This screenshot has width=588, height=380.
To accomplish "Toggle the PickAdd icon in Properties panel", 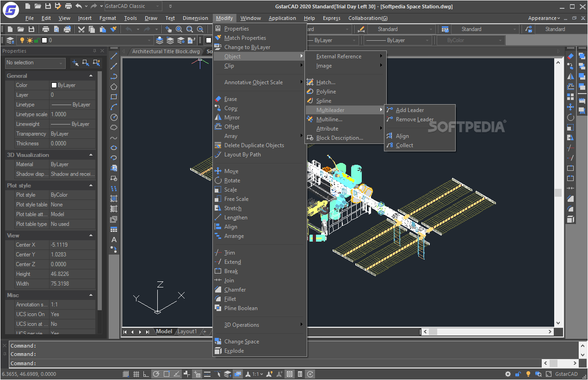I will 76,62.
